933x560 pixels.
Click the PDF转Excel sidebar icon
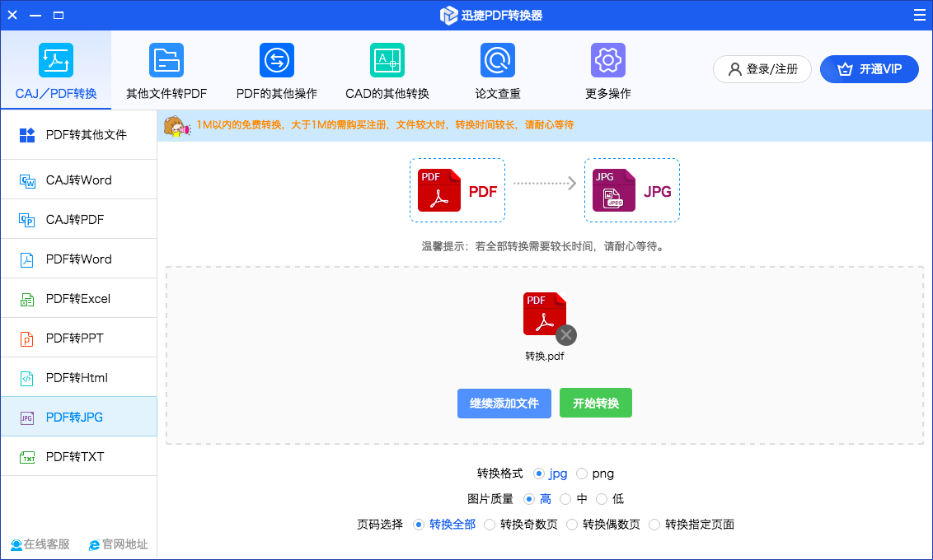point(26,299)
